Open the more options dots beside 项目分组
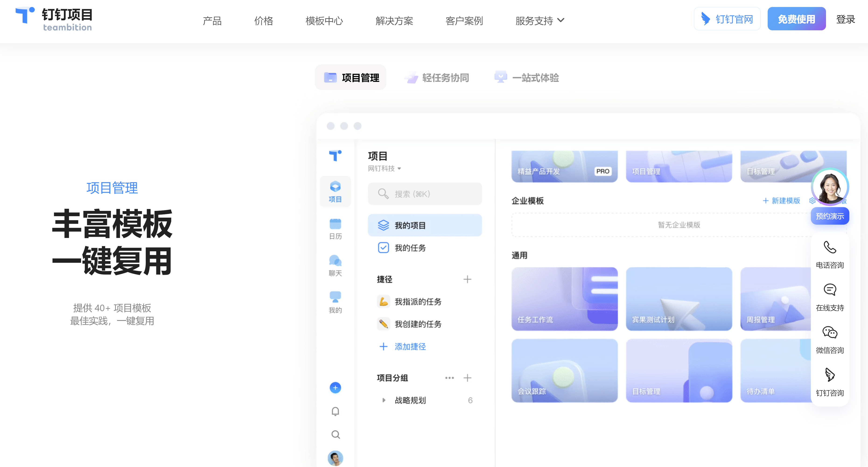 (449, 378)
